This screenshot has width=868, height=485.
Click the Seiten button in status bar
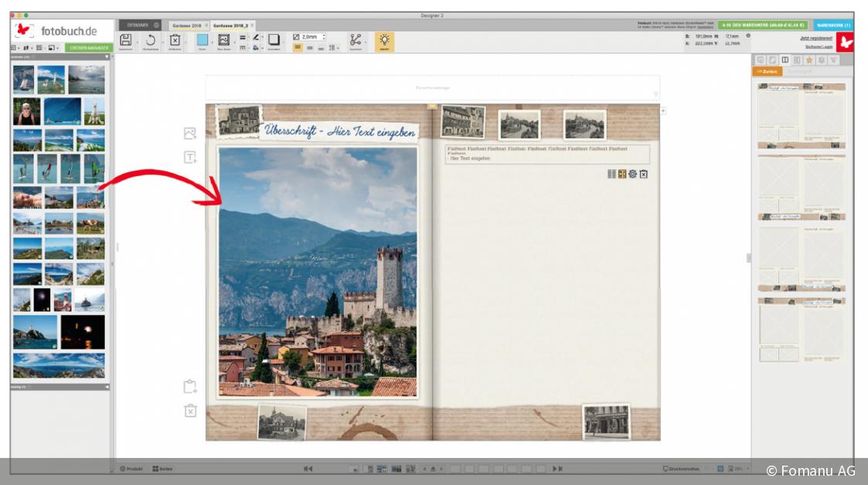163,469
